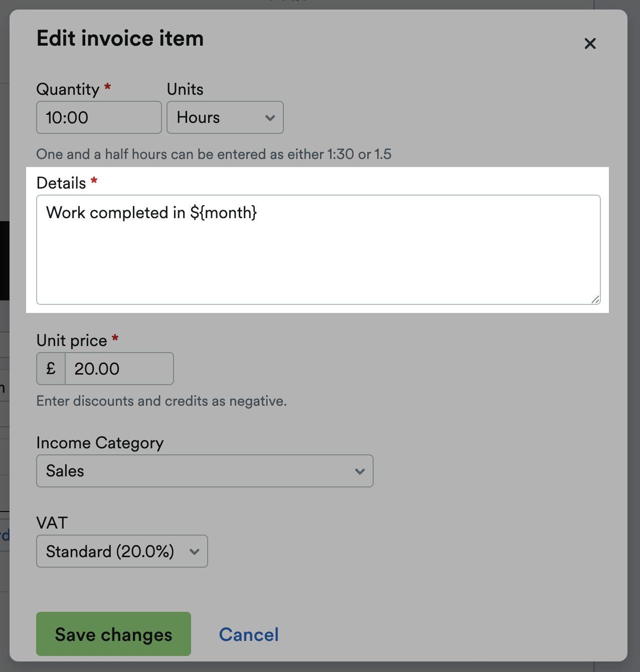
Task: Close the Edit invoice item dialog
Action: (x=590, y=44)
